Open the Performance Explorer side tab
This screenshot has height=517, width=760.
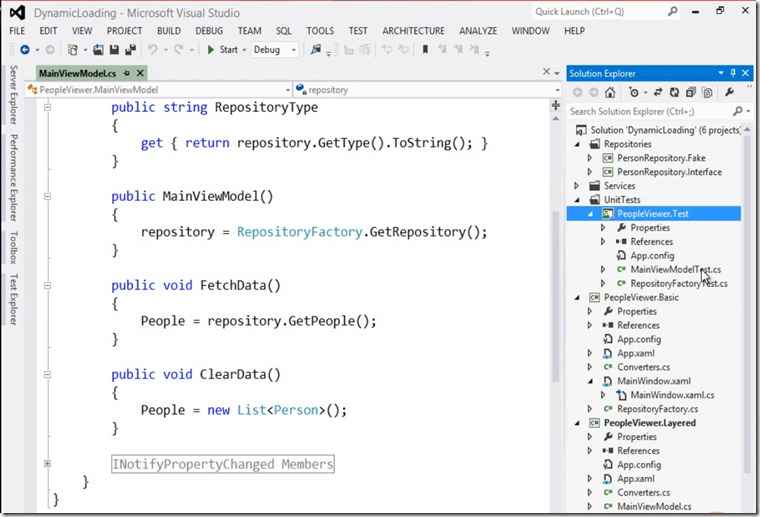pyautogui.click(x=14, y=178)
